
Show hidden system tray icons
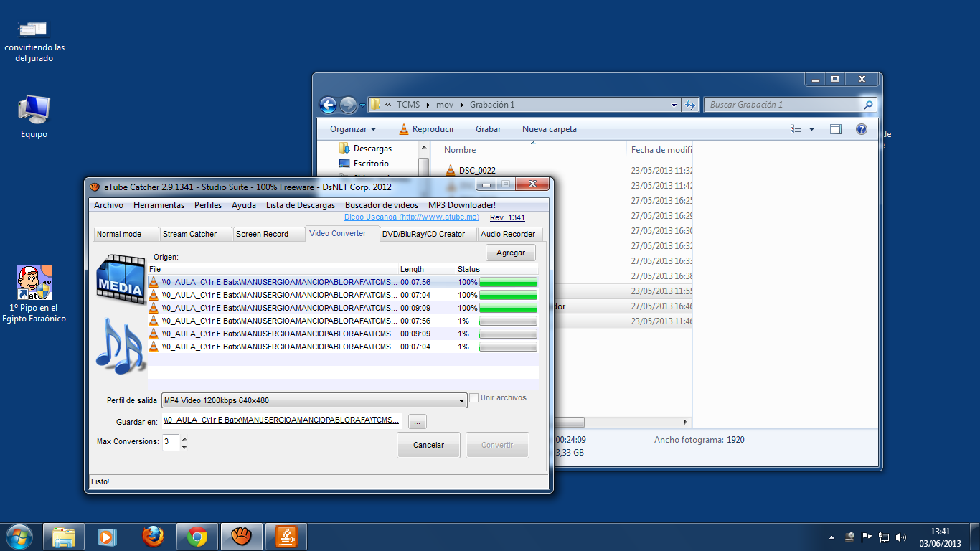(831, 537)
